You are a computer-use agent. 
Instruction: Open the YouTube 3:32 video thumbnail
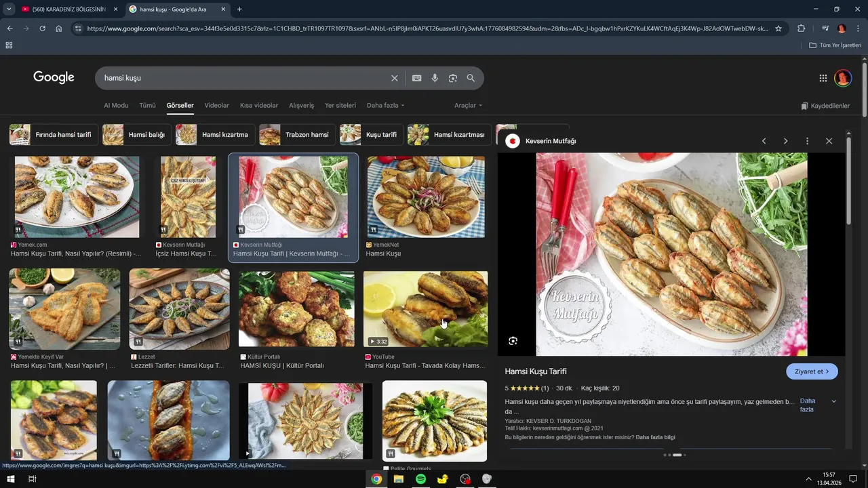click(x=425, y=309)
